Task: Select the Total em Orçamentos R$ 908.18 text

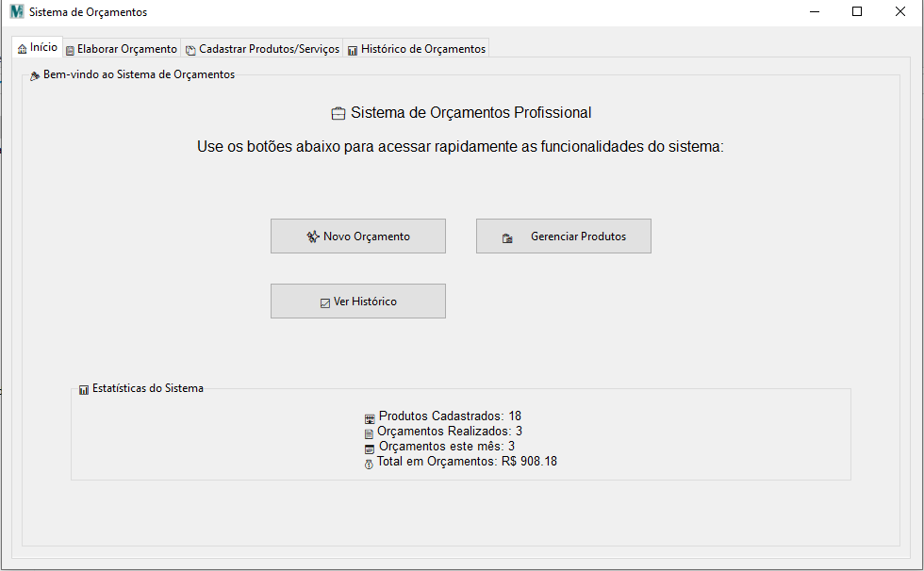Action: click(467, 462)
